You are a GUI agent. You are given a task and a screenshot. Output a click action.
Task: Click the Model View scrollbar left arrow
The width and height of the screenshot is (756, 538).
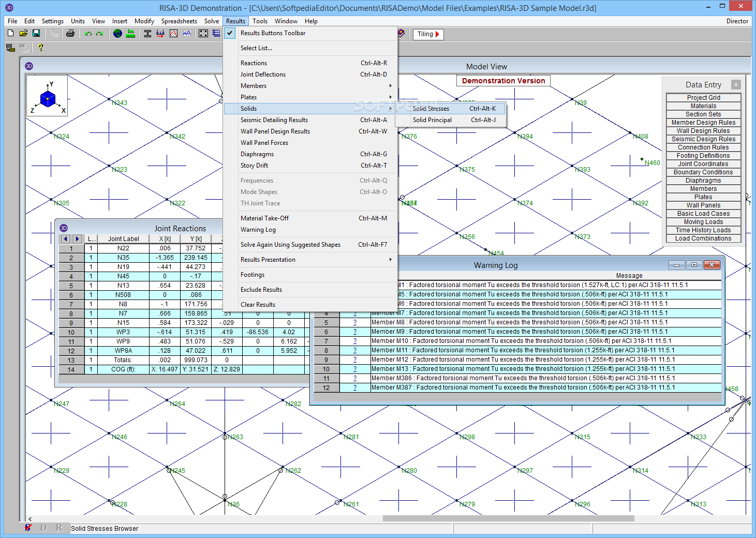pyautogui.click(x=30, y=518)
